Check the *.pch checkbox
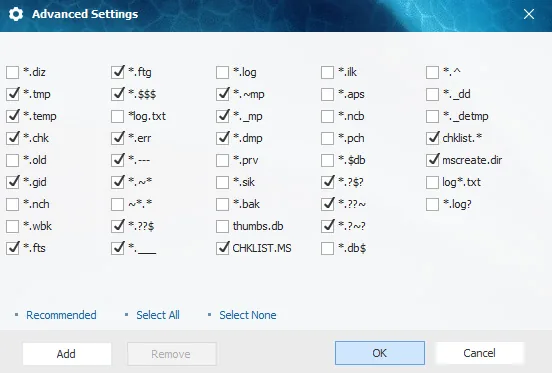Image resolution: width=552 pixels, height=373 pixels. (327, 138)
